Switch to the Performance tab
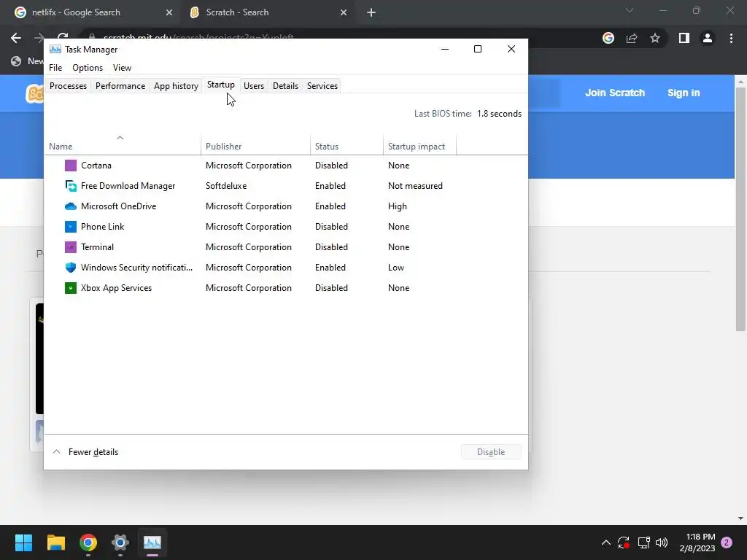 pyautogui.click(x=120, y=86)
